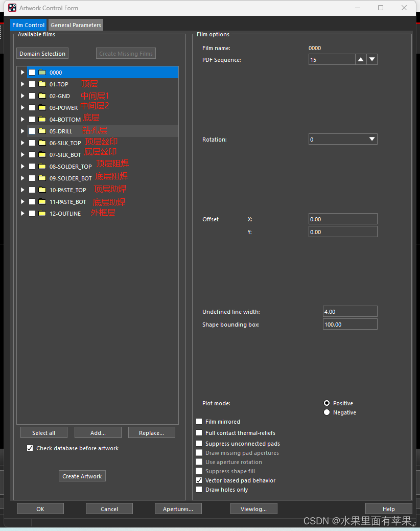The image size is (420, 531).
Task: Expand the 03-POWER film tree node
Action: 22,108
